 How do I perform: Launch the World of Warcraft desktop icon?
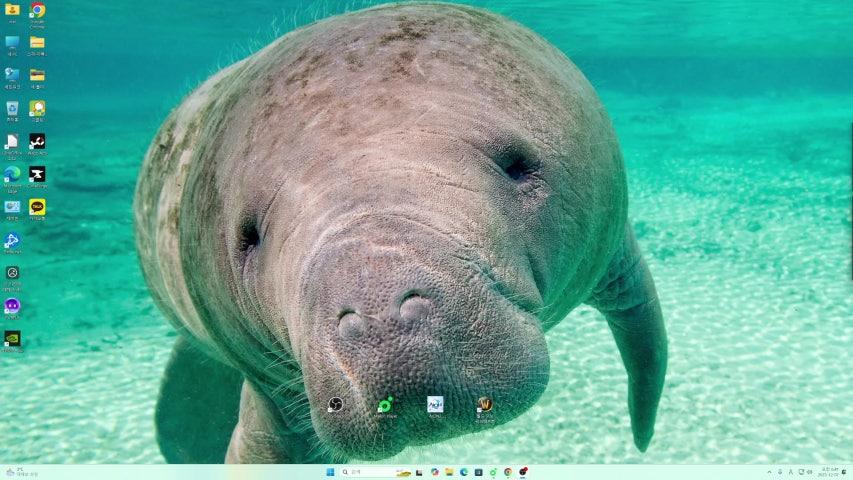click(484, 404)
